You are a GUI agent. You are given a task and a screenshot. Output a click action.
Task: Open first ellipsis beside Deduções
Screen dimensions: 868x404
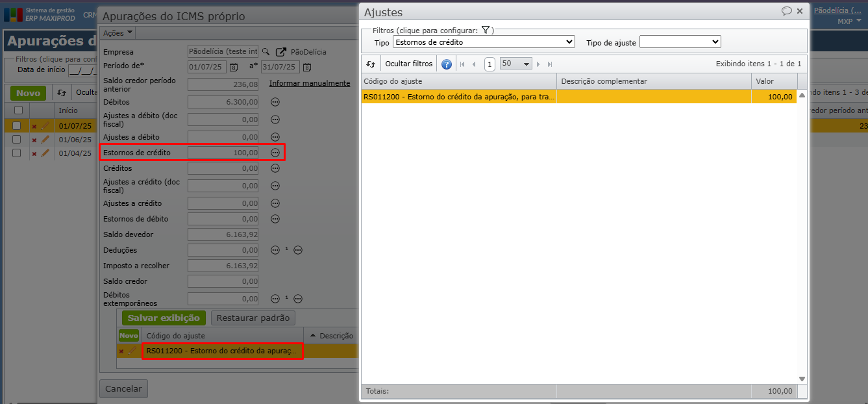(275, 250)
